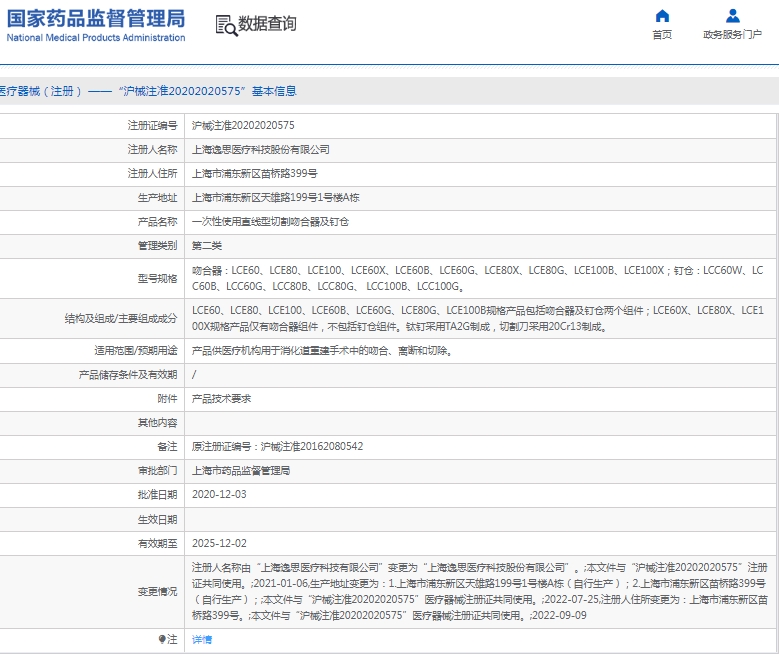The image size is (779, 658).
Task: Click the 注册人住所 row label
Action: [153, 173]
